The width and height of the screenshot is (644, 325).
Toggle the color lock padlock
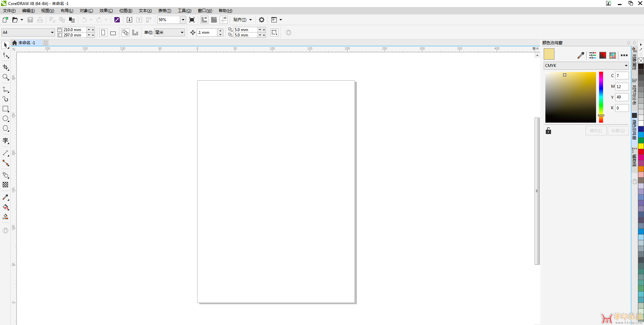point(548,131)
